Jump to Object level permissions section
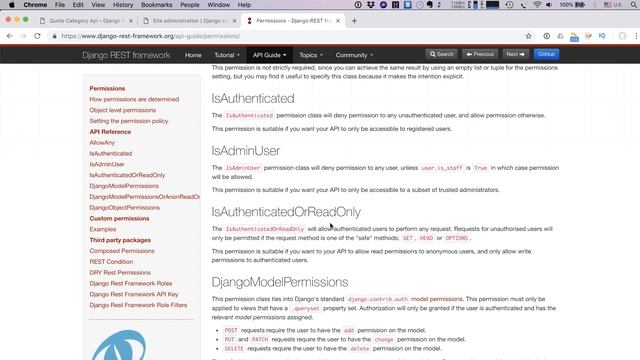The width and height of the screenshot is (640, 360). point(122,110)
